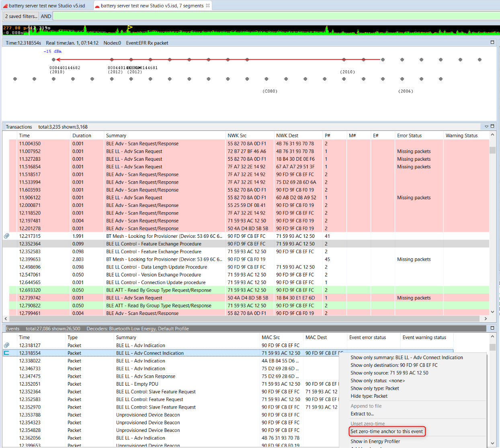Close the '7 segments' editor tab
The height and width of the screenshot is (448, 500).
[208, 6]
